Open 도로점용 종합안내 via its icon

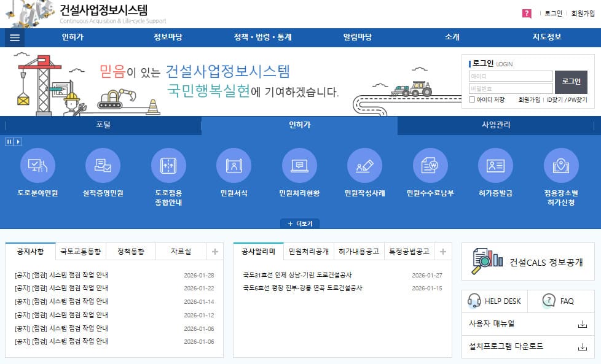[x=168, y=166]
